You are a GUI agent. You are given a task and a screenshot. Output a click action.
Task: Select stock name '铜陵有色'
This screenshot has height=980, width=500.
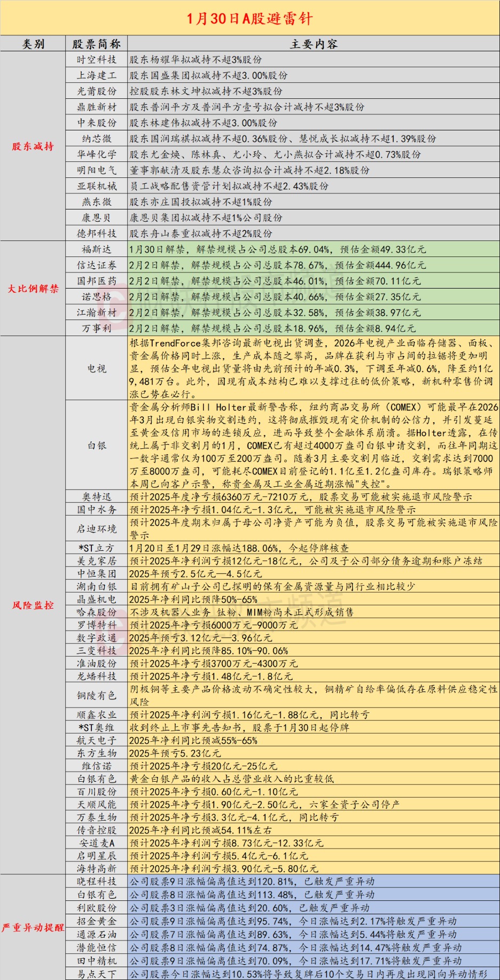(97, 695)
